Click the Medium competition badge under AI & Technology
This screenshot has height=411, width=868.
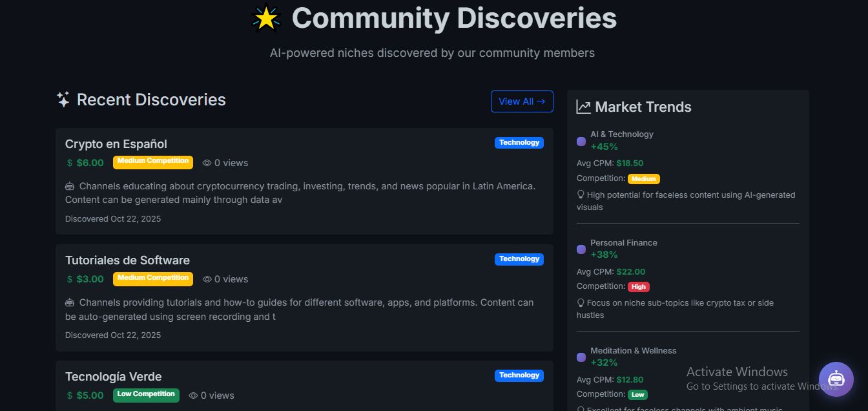point(644,178)
